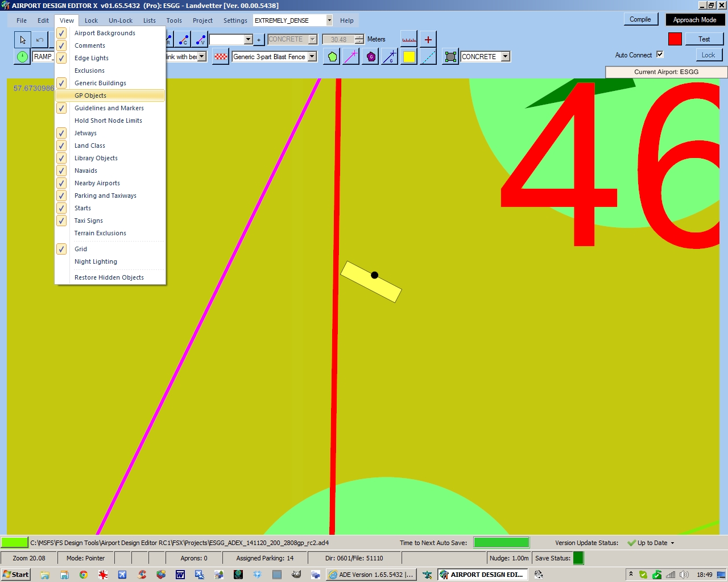Click the red plus icon in toolbar
The width and height of the screenshot is (728, 582).
pos(428,40)
